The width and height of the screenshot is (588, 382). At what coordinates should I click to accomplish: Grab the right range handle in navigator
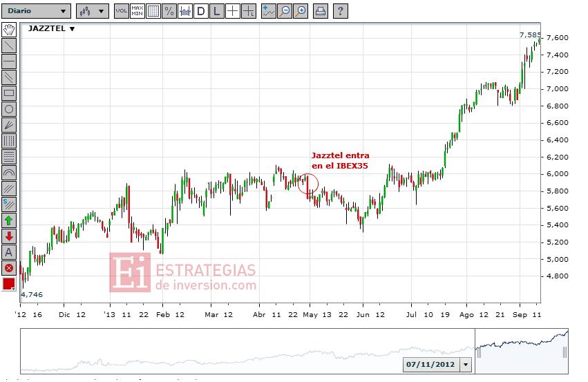[x=565, y=352]
